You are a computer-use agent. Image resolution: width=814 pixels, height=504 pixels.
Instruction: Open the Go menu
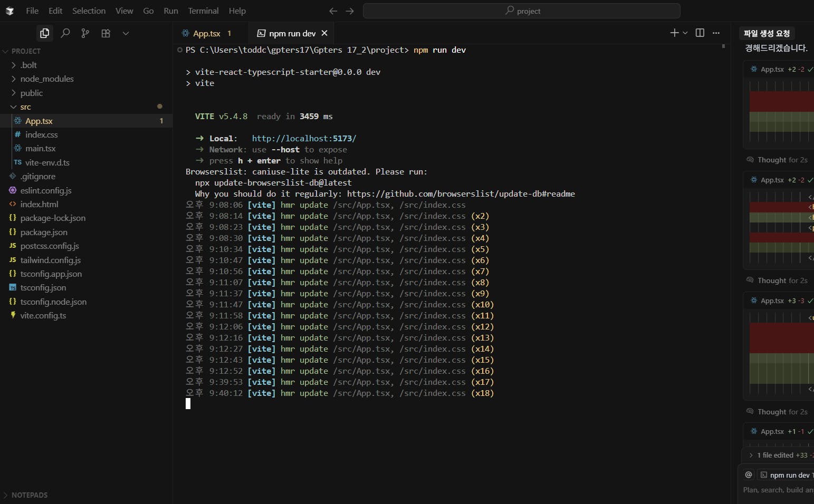point(148,11)
